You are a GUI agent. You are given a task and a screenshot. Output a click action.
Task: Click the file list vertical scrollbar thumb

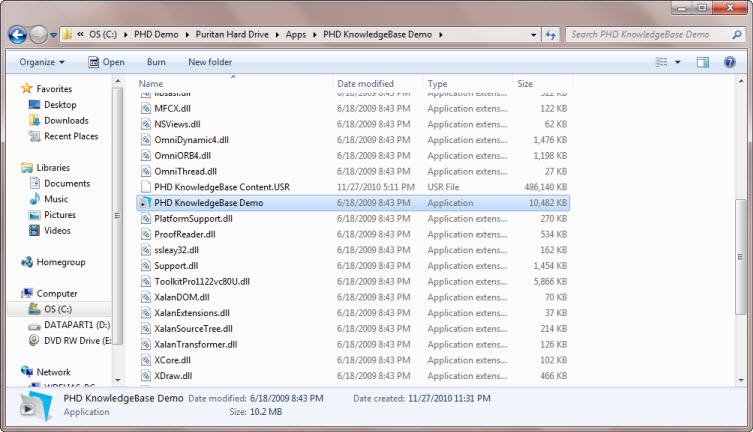coord(740,257)
